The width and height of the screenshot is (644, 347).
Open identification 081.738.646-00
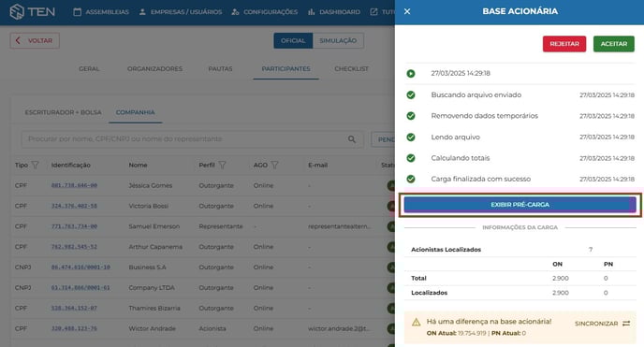tap(74, 185)
